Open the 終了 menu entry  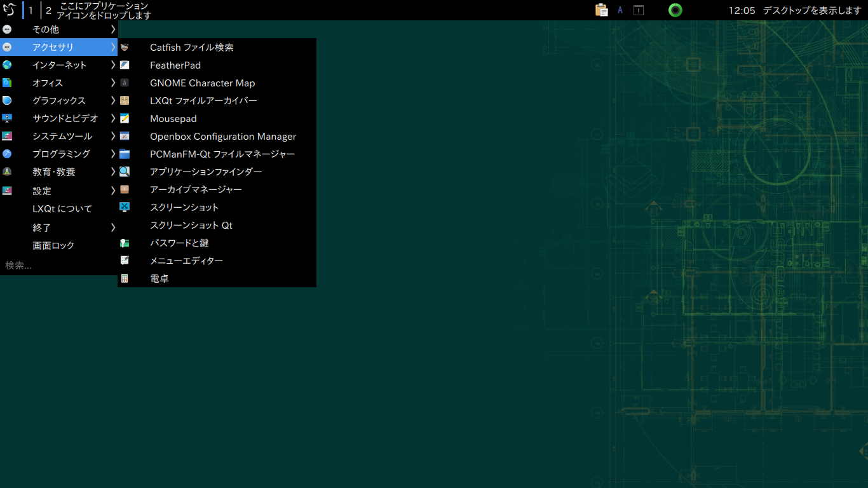[59, 227]
